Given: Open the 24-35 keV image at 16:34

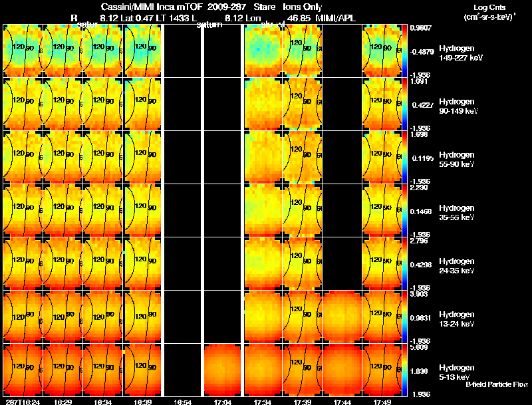Looking at the screenshot, I should (x=103, y=264).
